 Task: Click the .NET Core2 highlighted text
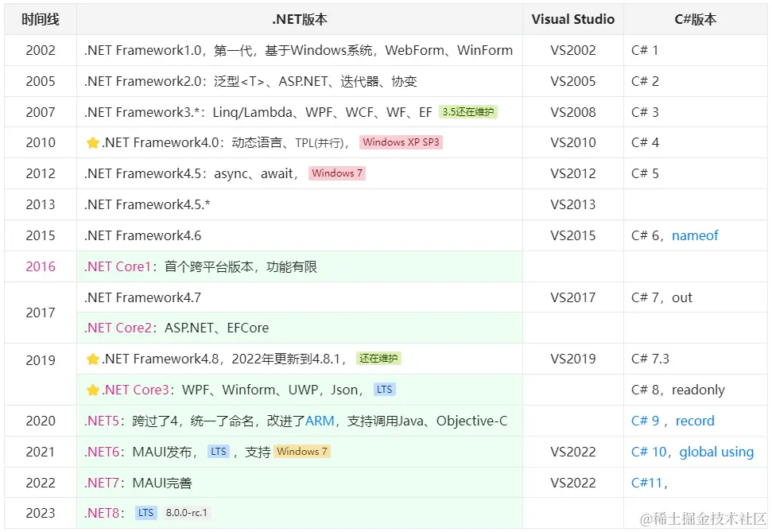[118, 328]
